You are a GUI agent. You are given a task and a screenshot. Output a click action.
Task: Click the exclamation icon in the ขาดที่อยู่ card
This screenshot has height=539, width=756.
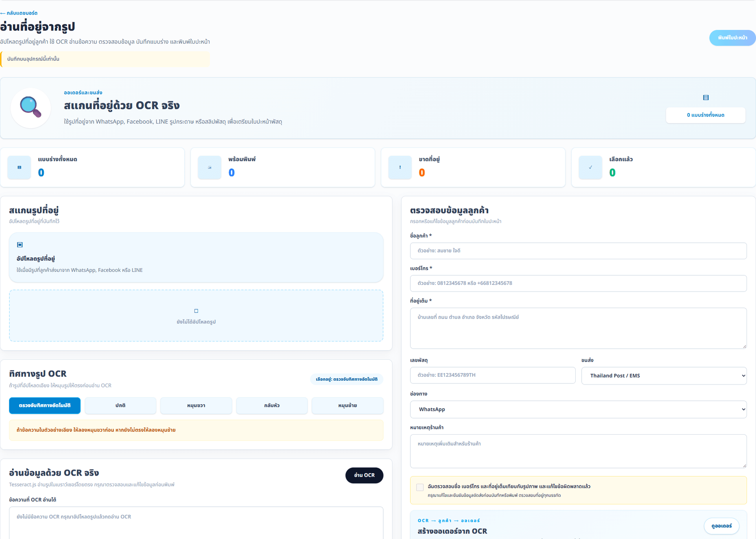pyautogui.click(x=400, y=167)
